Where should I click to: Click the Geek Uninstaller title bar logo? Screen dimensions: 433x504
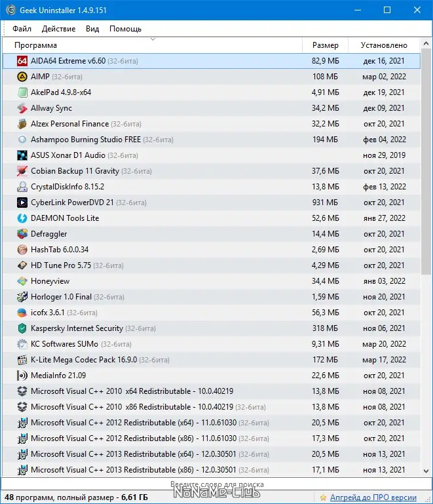point(10,10)
